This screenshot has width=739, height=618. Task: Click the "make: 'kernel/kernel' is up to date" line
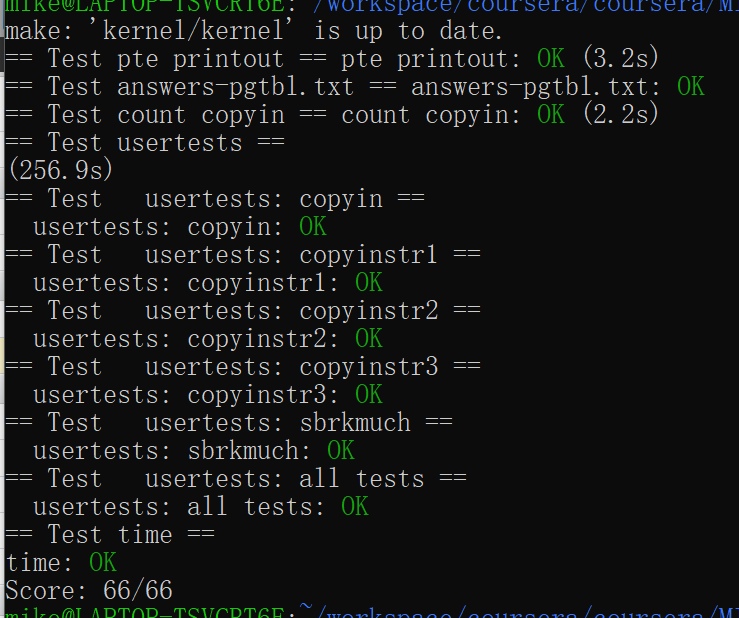[254, 31]
